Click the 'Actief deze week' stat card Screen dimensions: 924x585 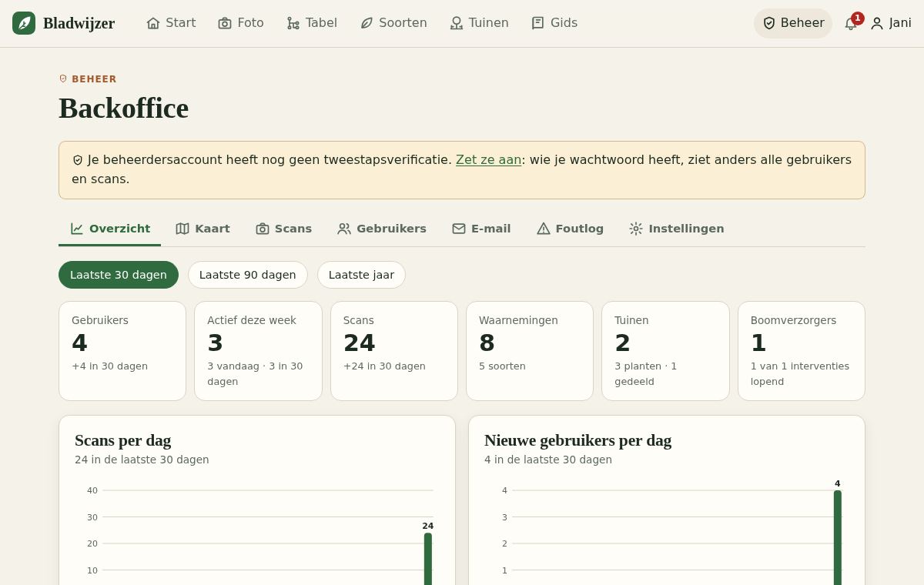[258, 351]
